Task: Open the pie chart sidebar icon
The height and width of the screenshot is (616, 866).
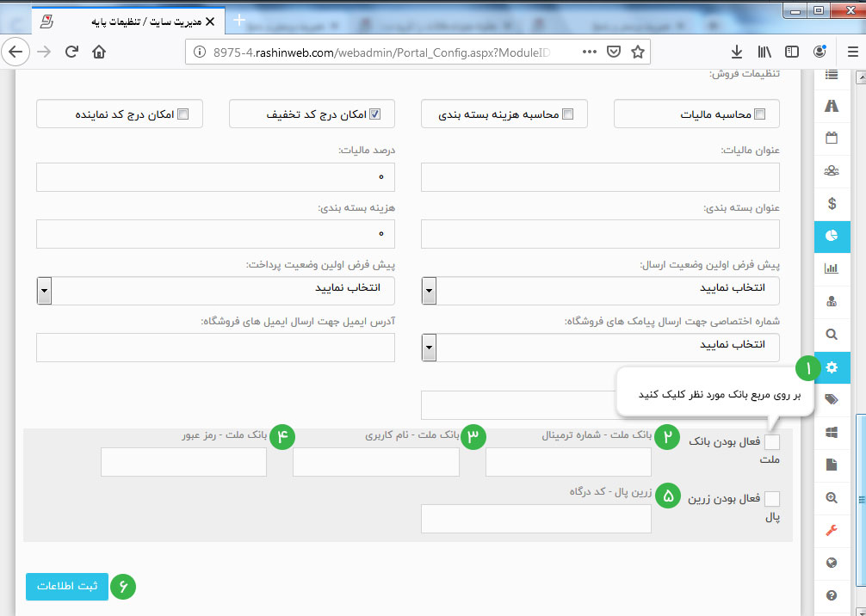Action: (832, 236)
